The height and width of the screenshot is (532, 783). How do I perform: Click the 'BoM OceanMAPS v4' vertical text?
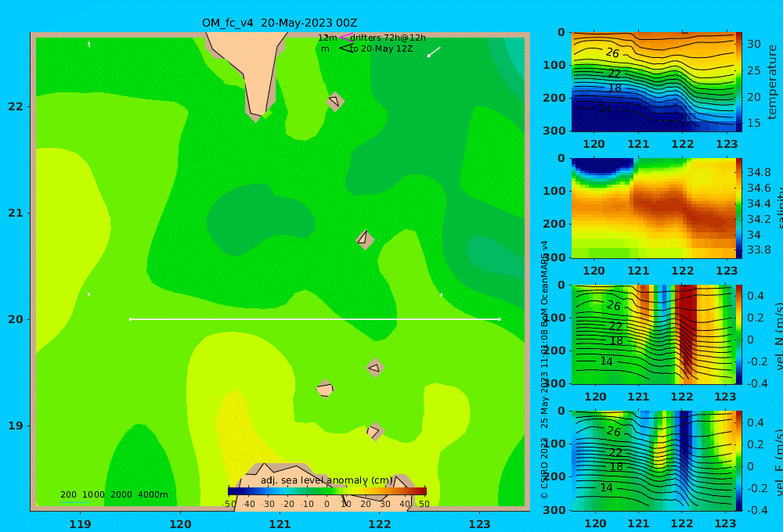[544, 283]
